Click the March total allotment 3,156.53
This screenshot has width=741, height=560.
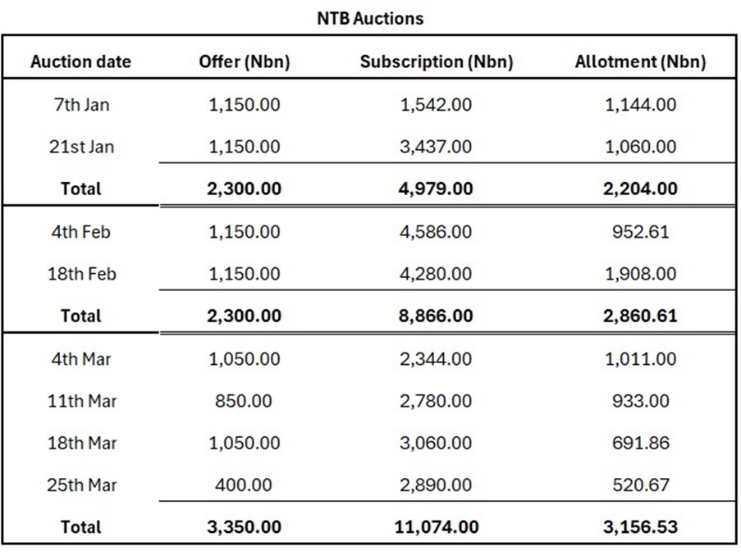640,527
